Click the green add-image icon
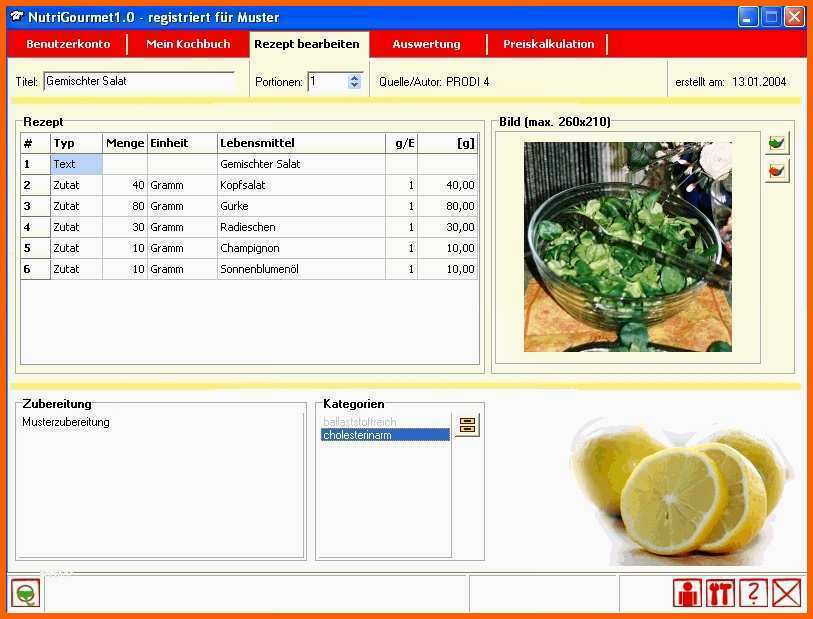The width and height of the screenshot is (813, 619). click(x=777, y=143)
